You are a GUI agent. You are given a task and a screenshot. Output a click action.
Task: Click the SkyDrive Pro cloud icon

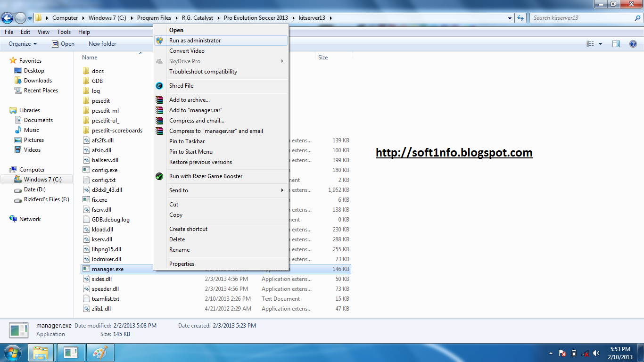click(159, 61)
